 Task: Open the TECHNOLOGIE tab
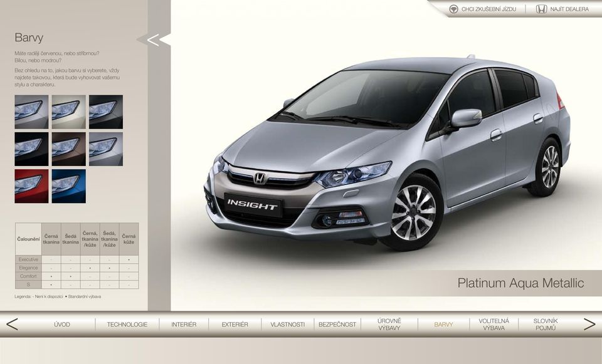click(127, 325)
